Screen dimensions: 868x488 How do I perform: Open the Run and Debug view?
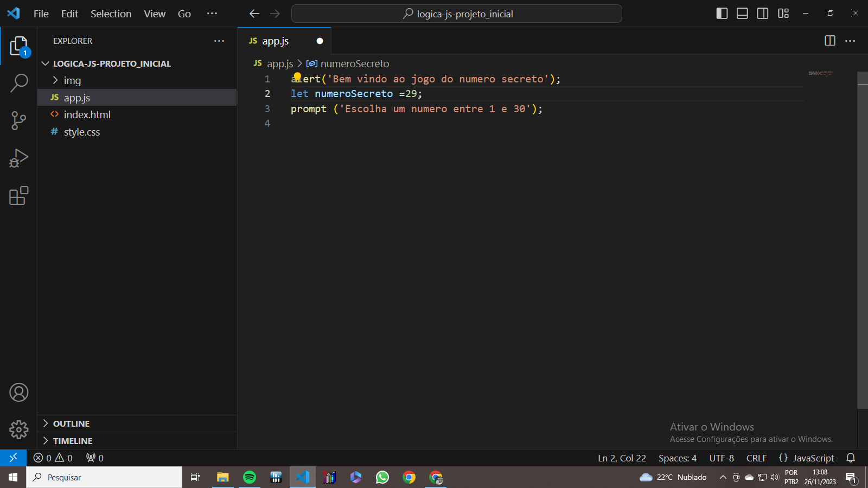18,158
